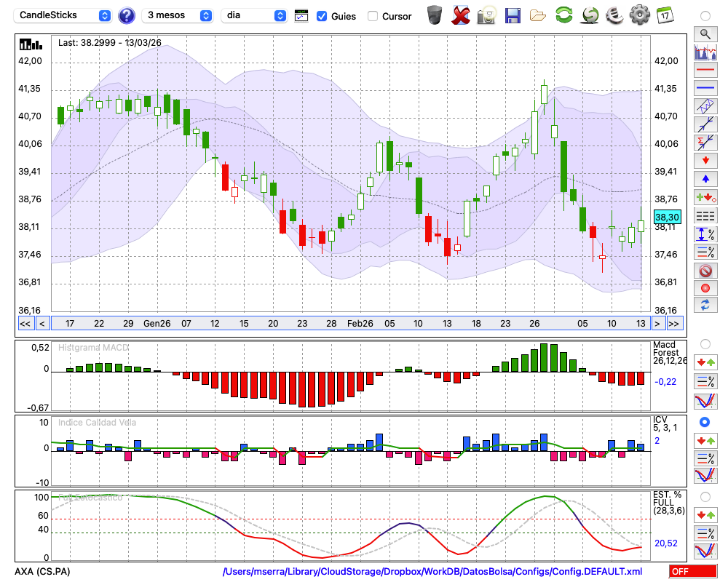728x582 pixels.
Task: Select the magnifying glass zoom tool
Action: click(x=705, y=33)
